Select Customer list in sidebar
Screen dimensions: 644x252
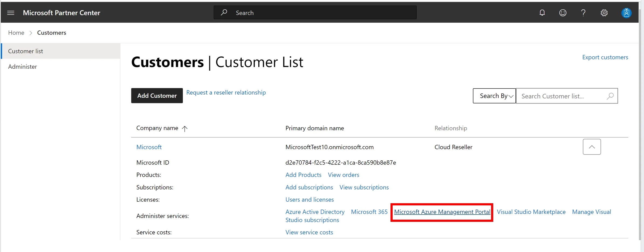tap(61, 51)
